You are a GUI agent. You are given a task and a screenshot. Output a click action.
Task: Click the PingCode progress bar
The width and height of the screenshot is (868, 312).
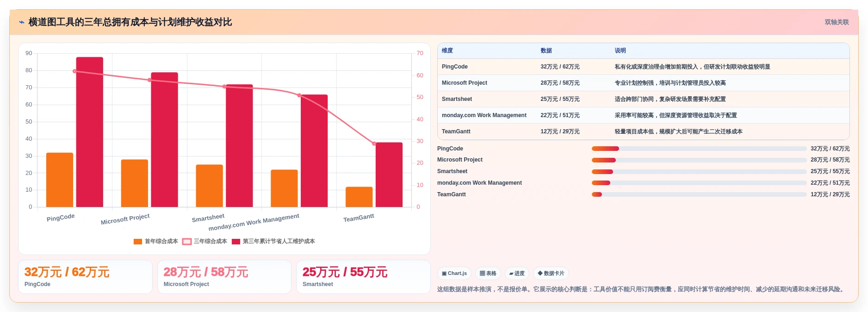[699, 149]
